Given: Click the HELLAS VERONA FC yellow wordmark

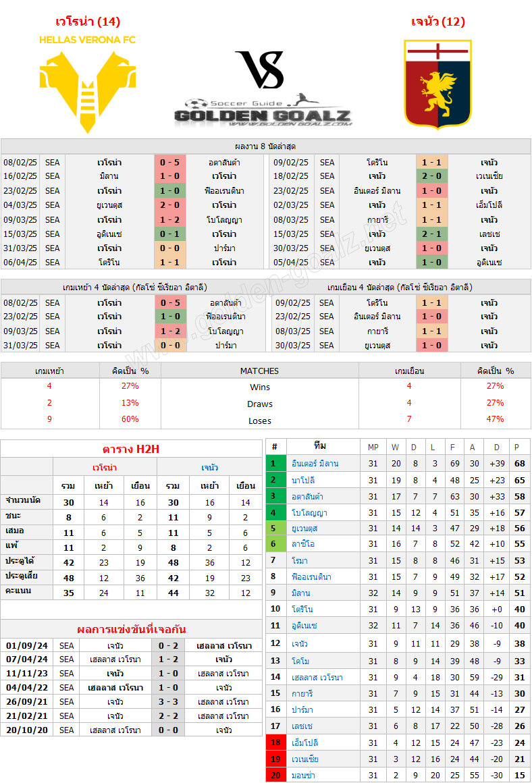Looking at the screenshot, I should (x=87, y=39).
